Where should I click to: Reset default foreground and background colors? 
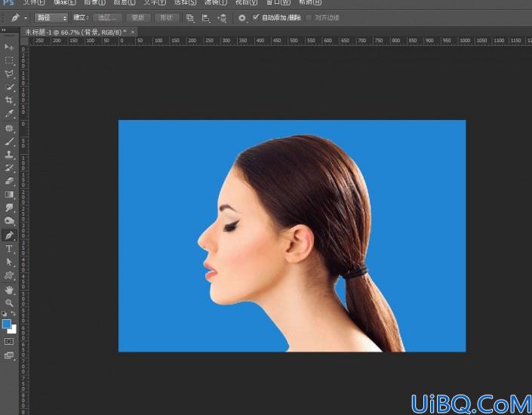pos(4,314)
